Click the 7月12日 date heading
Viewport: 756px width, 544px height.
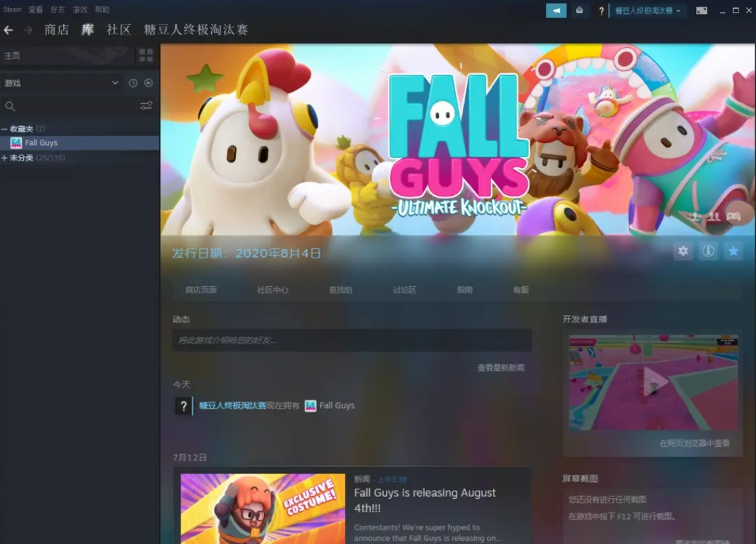190,457
